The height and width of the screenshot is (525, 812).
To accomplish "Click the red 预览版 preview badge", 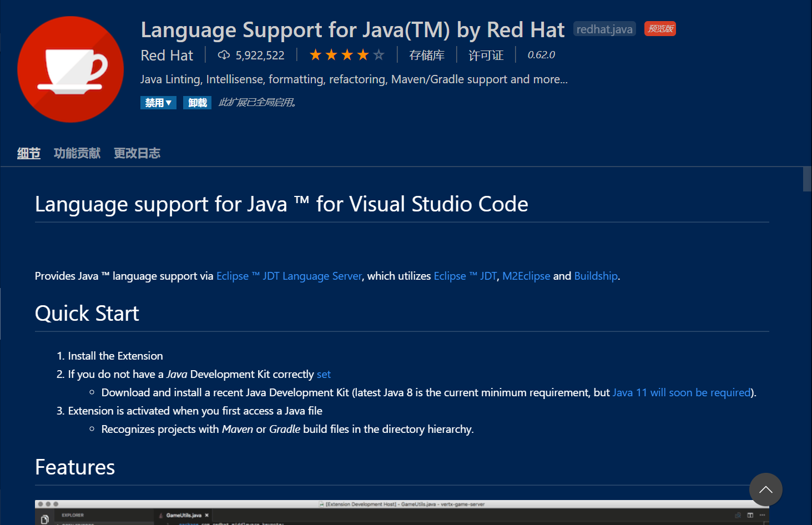I will (x=660, y=29).
